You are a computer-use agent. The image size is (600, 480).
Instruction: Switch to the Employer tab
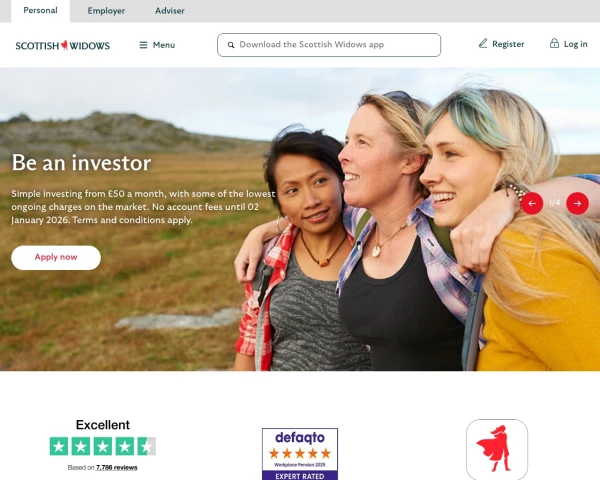(106, 11)
